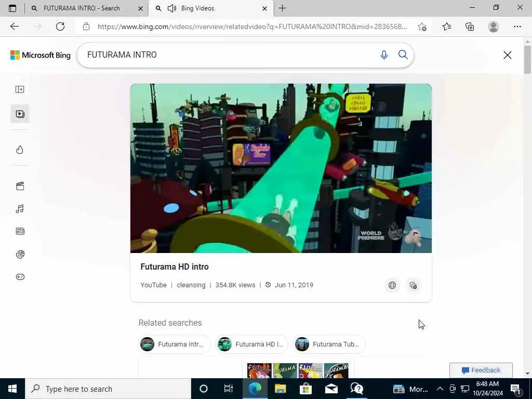The image size is (532, 399).
Task: Select the 354.8K views text
Action: click(235, 285)
